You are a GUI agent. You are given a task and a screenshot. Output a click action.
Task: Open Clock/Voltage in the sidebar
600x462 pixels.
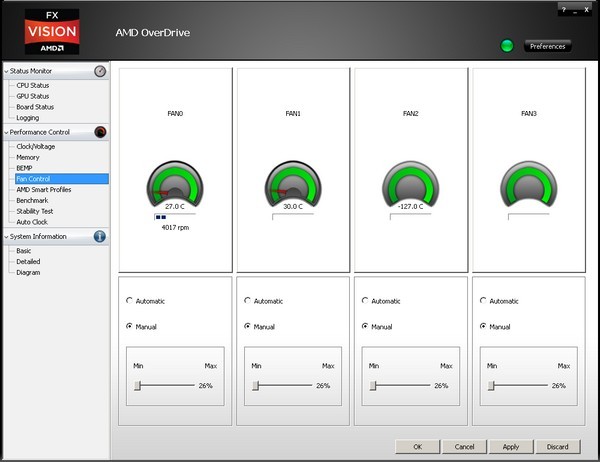pyautogui.click(x=36, y=146)
